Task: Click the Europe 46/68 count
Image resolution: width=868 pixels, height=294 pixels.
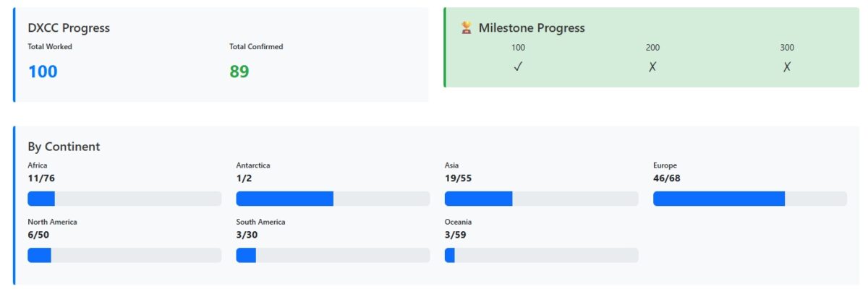Action: [667, 178]
